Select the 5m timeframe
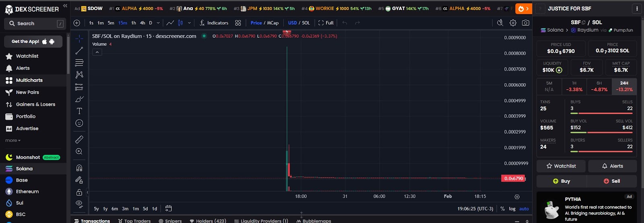 111,23
